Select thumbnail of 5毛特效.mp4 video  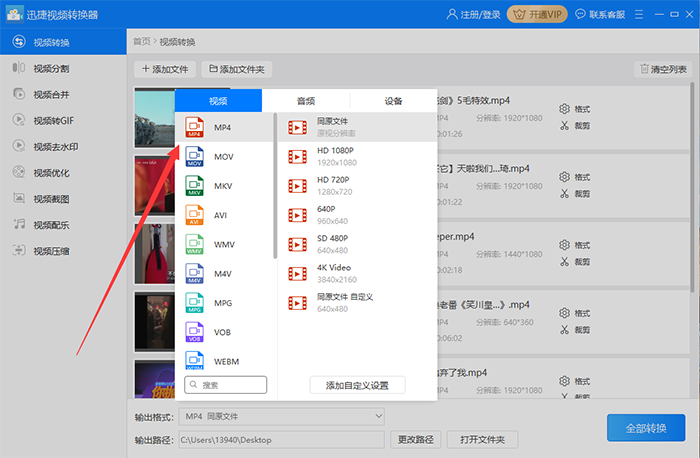[154, 118]
